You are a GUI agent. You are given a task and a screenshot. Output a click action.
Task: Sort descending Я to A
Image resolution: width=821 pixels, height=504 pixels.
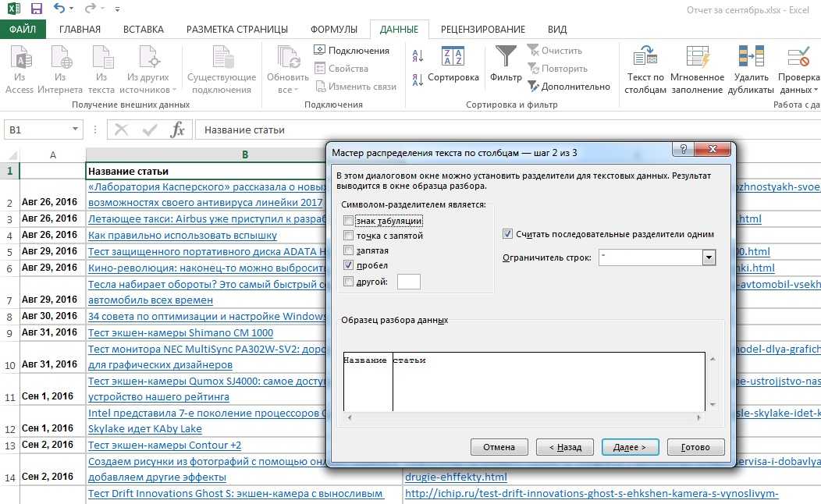418,80
